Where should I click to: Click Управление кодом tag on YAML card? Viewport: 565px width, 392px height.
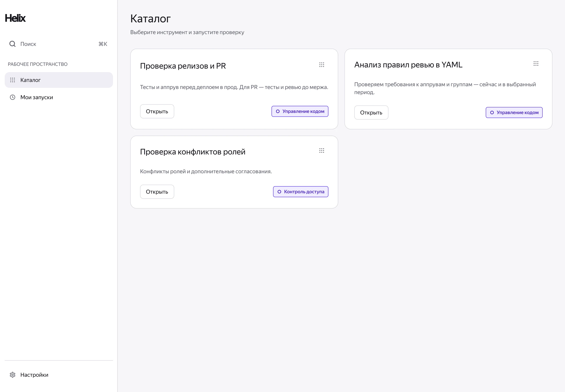pos(514,113)
